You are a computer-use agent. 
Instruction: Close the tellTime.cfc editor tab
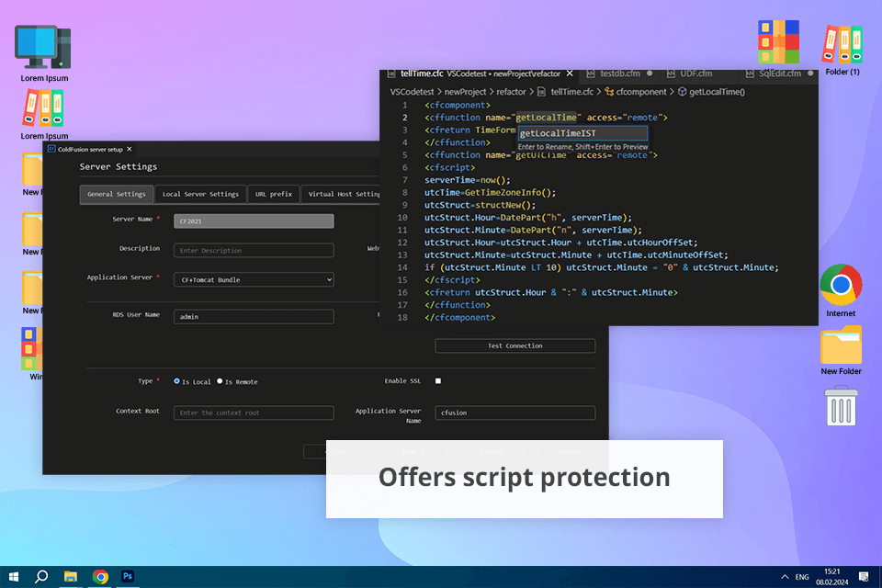pyautogui.click(x=570, y=73)
